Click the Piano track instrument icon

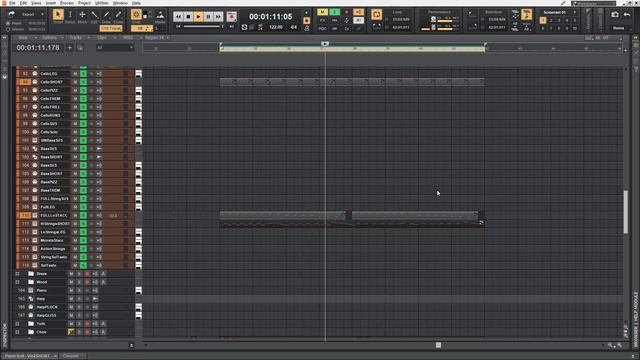pos(31,290)
